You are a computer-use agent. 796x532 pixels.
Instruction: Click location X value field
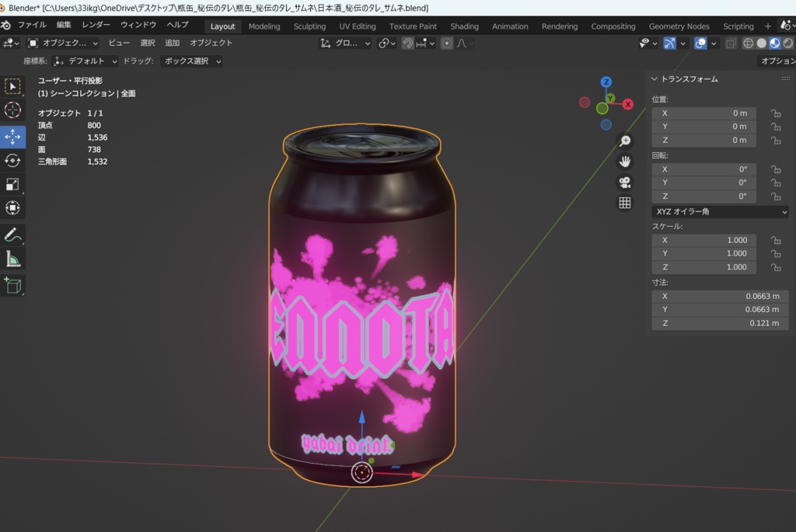[704, 113]
